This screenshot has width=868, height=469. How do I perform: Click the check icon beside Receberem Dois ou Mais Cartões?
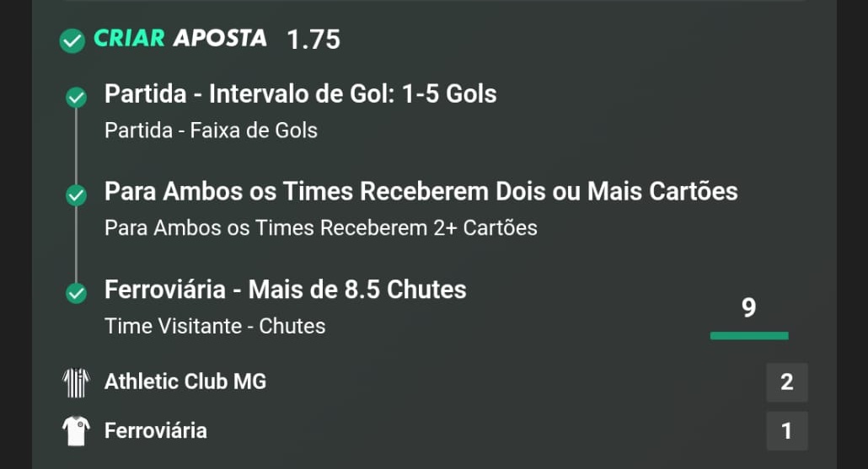pos(77,195)
